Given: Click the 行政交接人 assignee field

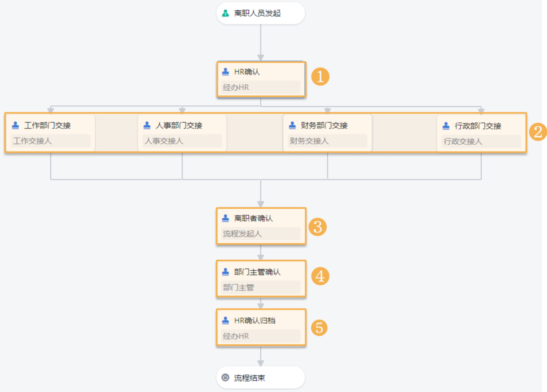Looking at the screenshot, I should (x=481, y=141).
